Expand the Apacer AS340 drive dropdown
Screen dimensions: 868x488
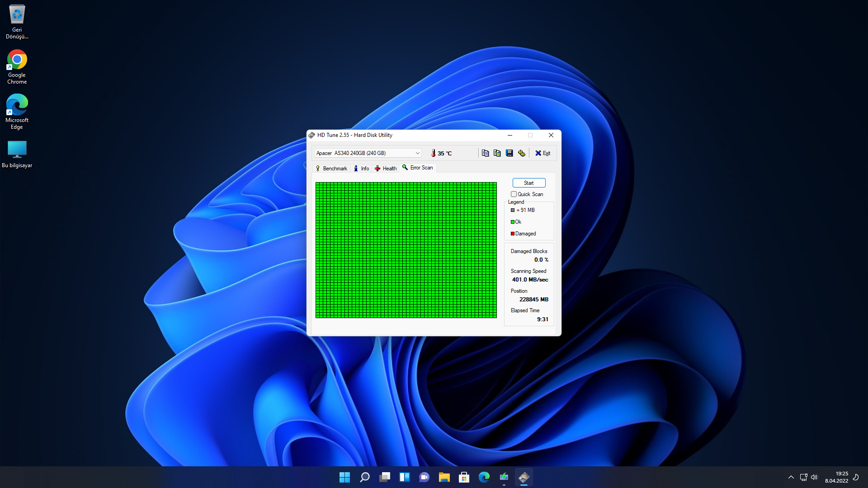coord(417,153)
